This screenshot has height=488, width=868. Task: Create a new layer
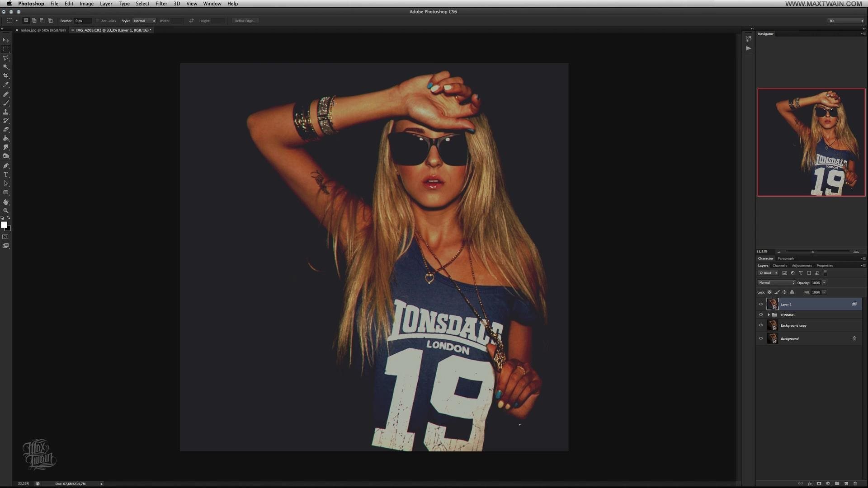(x=846, y=483)
